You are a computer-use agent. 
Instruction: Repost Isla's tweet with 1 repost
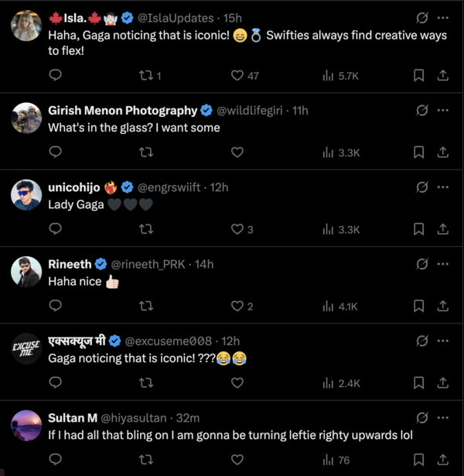click(145, 75)
